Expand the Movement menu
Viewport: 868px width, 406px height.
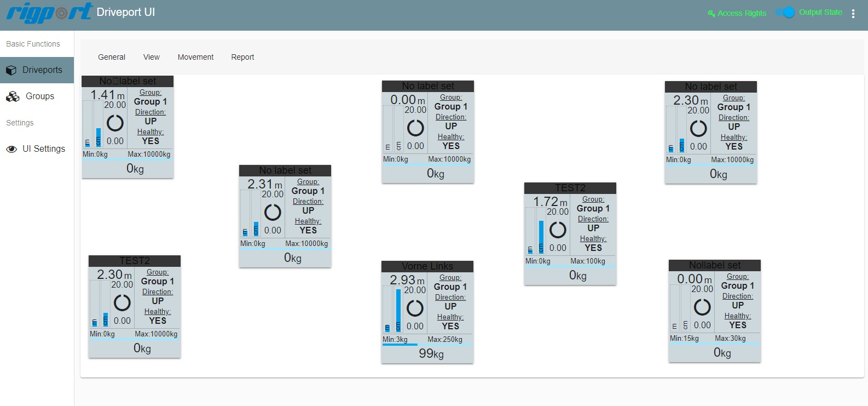click(x=195, y=57)
